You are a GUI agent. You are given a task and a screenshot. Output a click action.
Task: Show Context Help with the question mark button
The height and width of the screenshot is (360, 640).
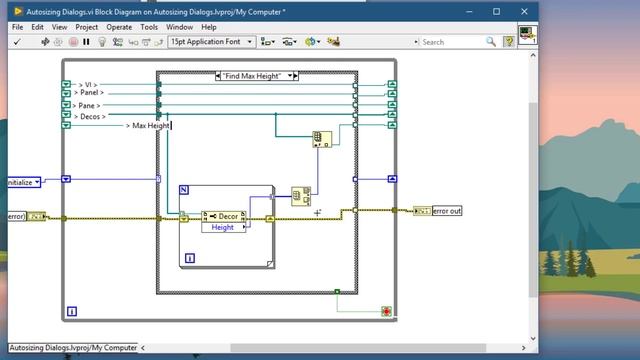click(509, 42)
